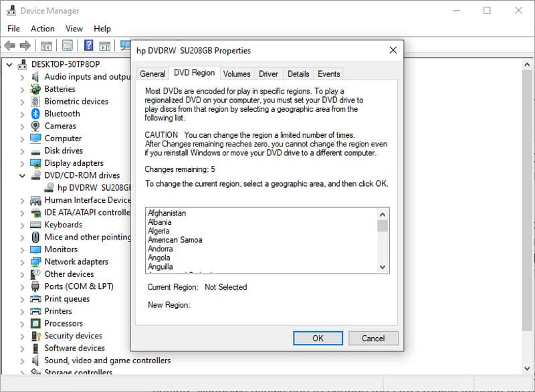Close the hp DVDRW Properties dialog
This screenshot has height=392, width=535.
click(x=393, y=50)
